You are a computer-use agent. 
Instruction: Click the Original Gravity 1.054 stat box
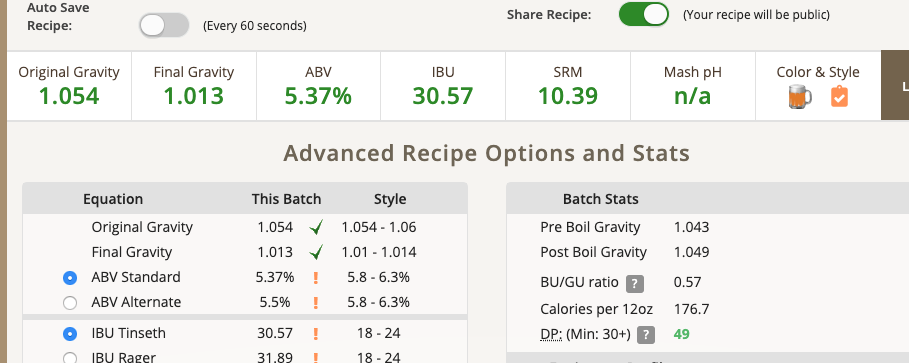(69, 86)
